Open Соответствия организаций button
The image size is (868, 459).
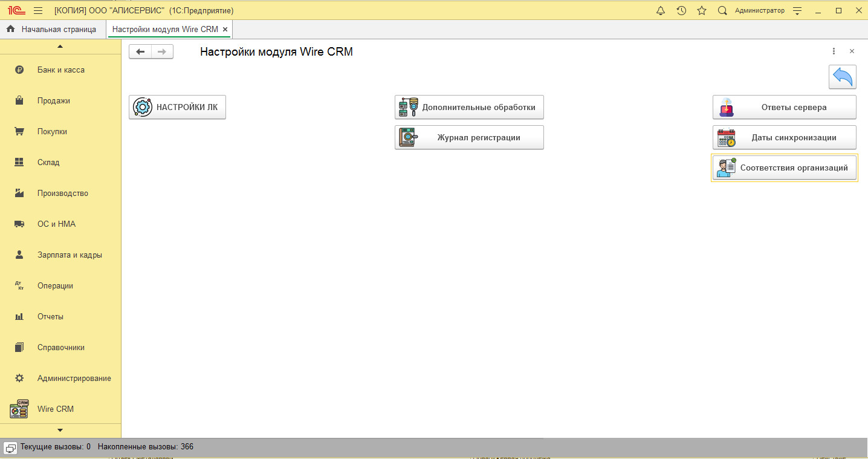pos(785,168)
